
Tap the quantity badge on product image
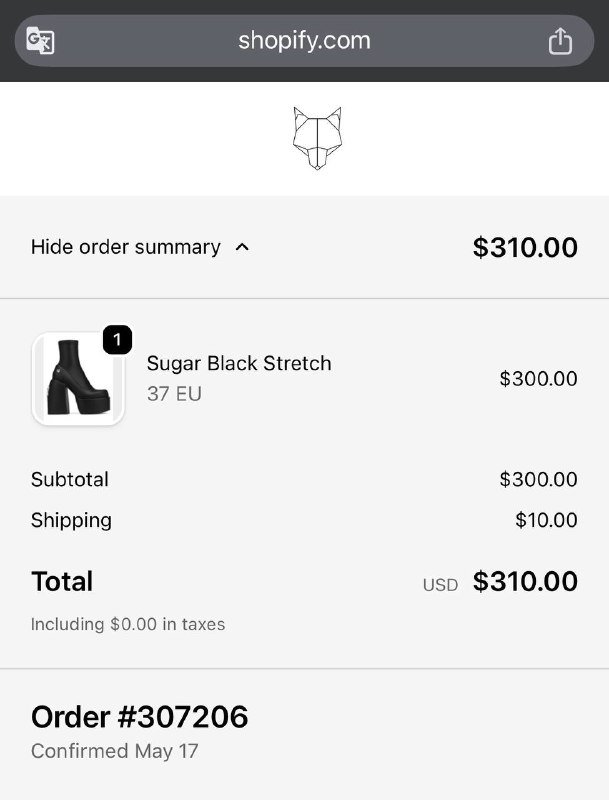[117, 339]
